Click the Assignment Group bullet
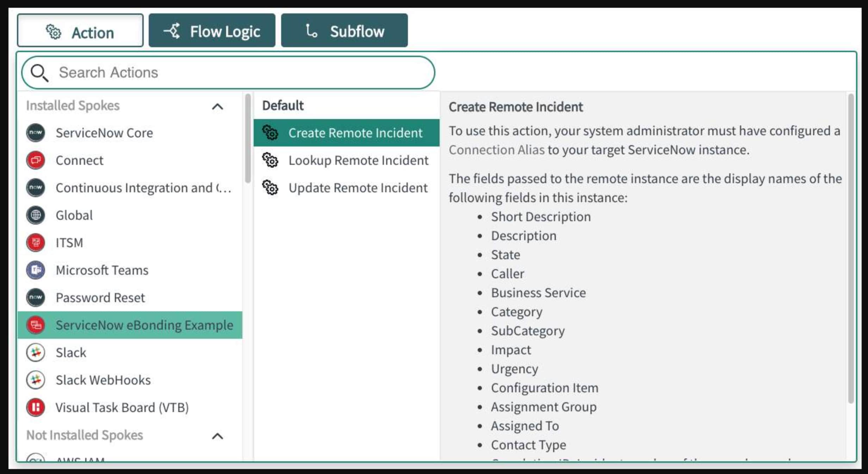 [544, 407]
